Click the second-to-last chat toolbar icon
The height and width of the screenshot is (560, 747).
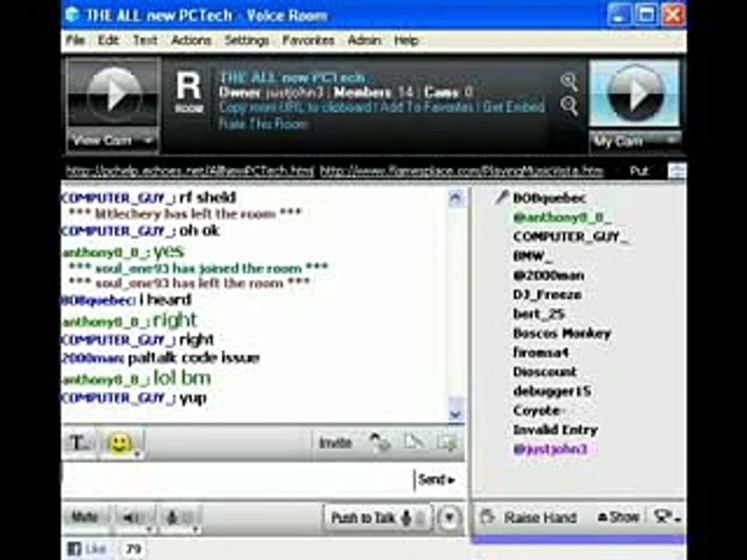click(x=413, y=443)
